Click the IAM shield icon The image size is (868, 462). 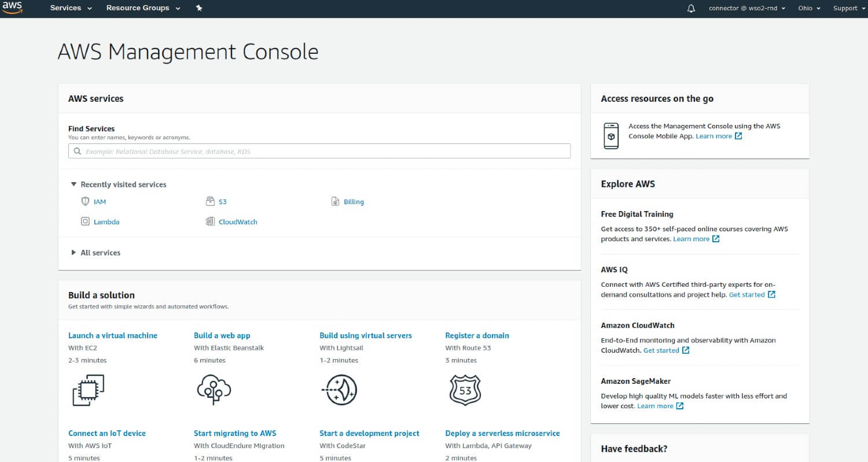85,202
